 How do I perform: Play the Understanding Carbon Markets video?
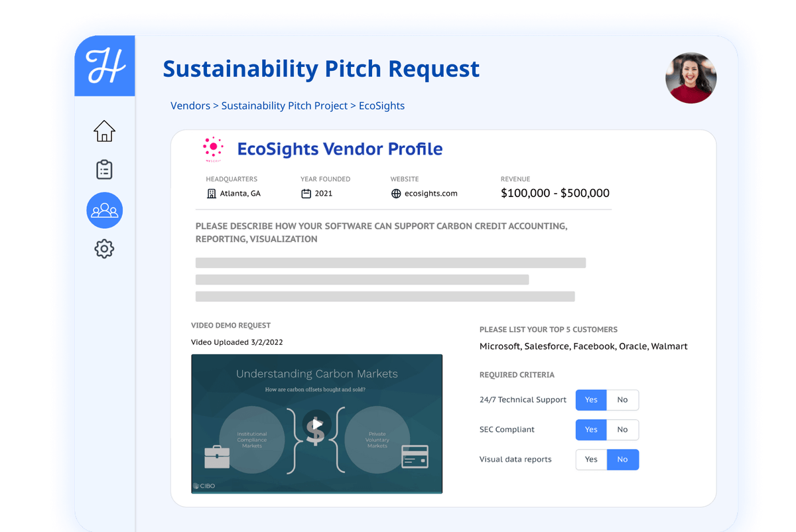(x=316, y=425)
